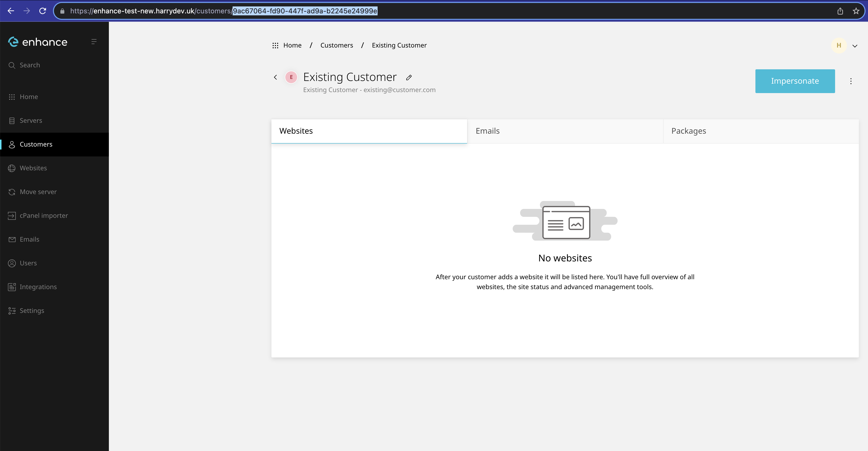Click the pencil edit icon beside customer name

pos(409,77)
